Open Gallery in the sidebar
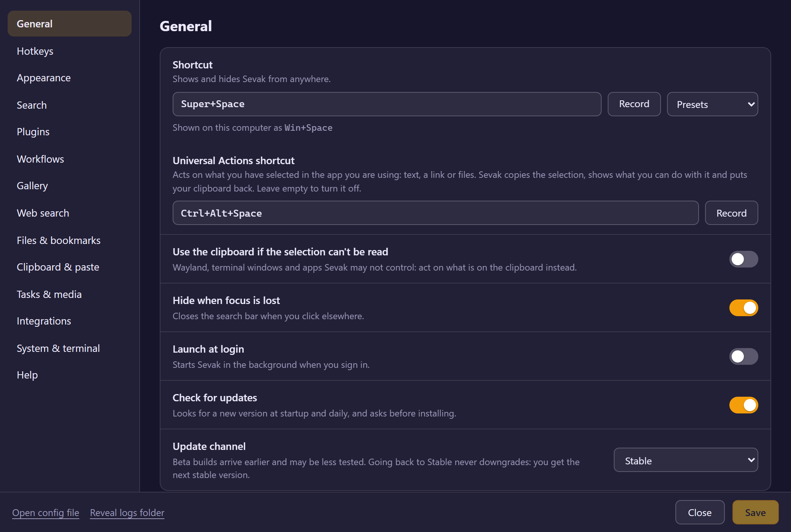The width and height of the screenshot is (791, 532). coord(70,185)
